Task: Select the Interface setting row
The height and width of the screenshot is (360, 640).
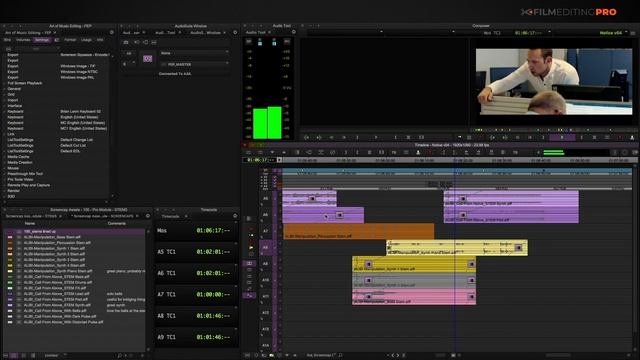Action: tap(15, 106)
